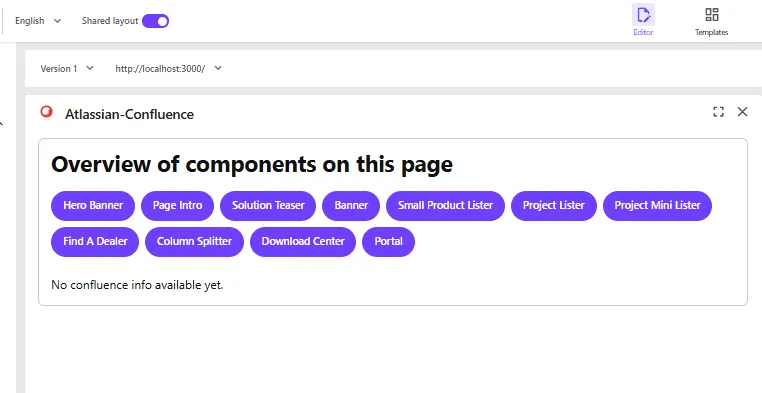Open the Templates grid icon
This screenshot has height=393, width=762.
click(711, 15)
